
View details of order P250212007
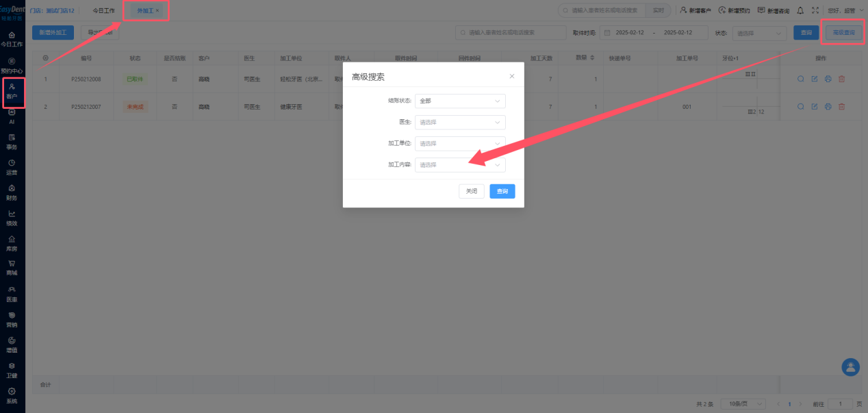coord(800,106)
